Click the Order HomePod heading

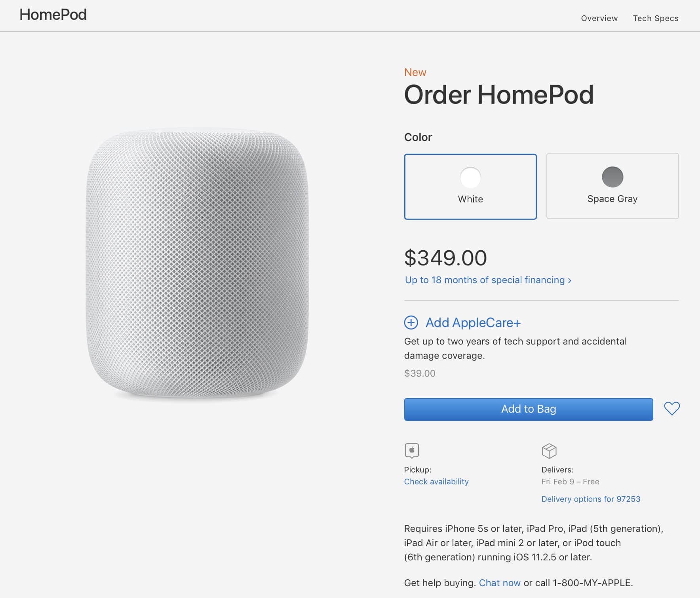click(499, 95)
